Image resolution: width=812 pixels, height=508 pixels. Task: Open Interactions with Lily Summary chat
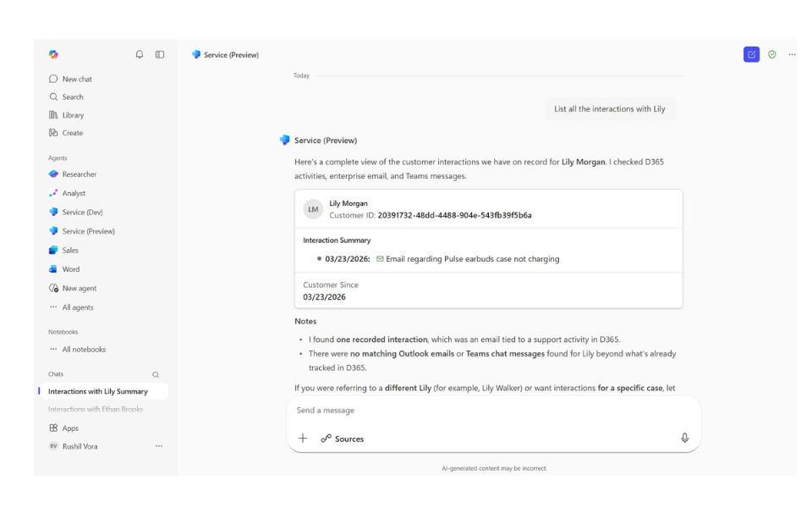point(103,391)
